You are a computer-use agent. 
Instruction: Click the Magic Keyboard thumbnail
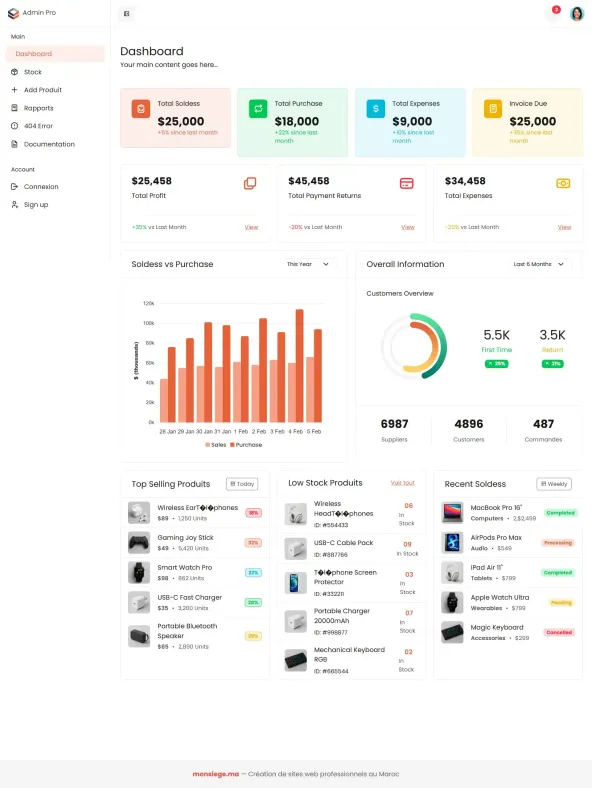452,632
